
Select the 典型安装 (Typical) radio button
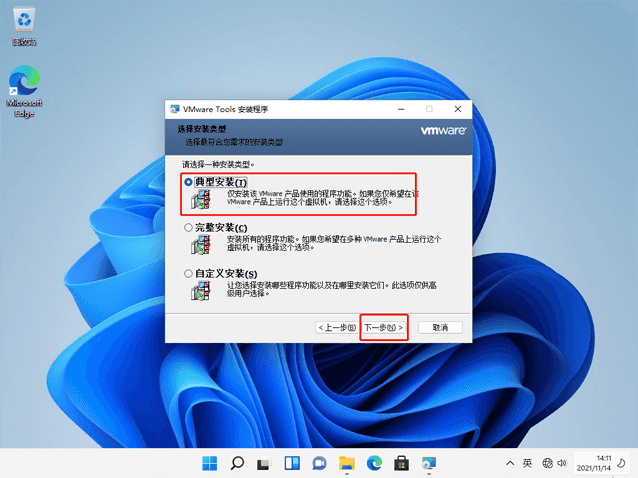click(x=188, y=182)
